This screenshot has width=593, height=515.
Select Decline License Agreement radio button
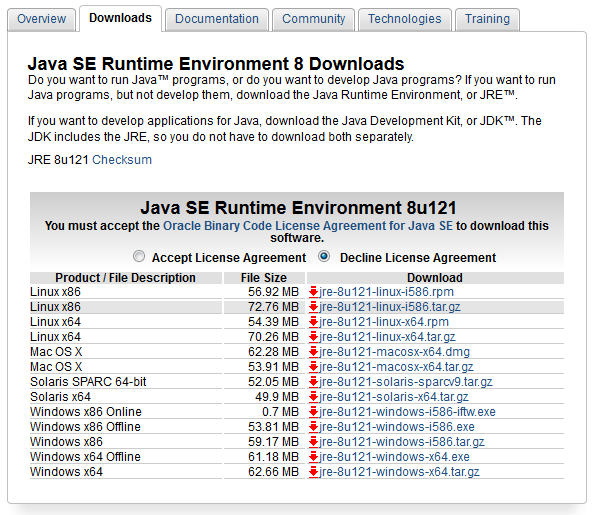click(x=324, y=256)
